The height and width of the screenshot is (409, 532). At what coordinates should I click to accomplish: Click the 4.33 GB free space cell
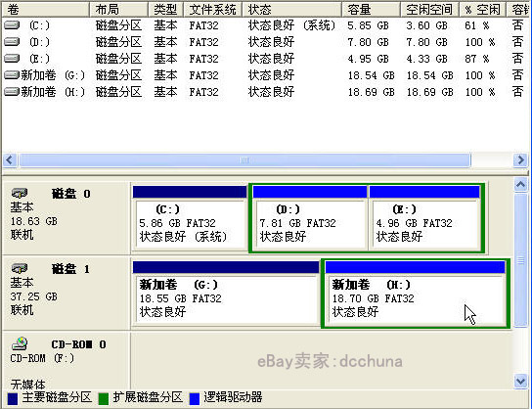click(426, 59)
